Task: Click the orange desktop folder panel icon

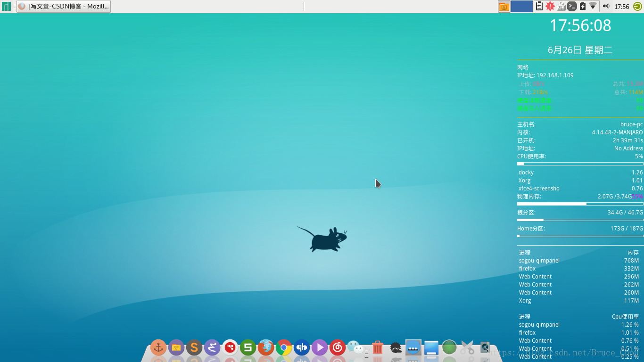Action: (x=504, y=7)
